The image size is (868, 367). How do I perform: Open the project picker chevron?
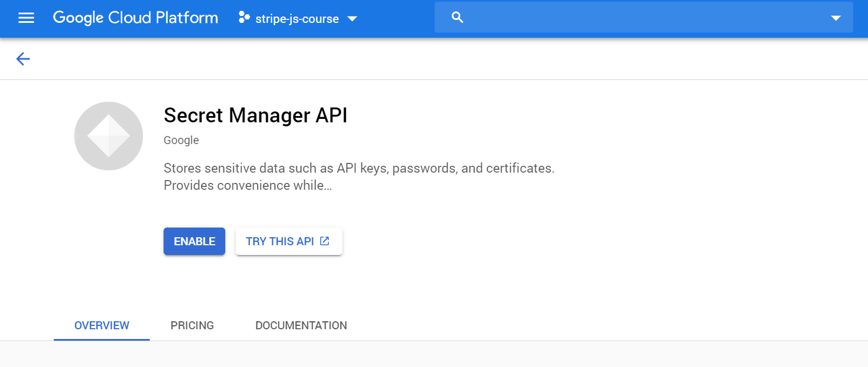[x=353, y=18]
